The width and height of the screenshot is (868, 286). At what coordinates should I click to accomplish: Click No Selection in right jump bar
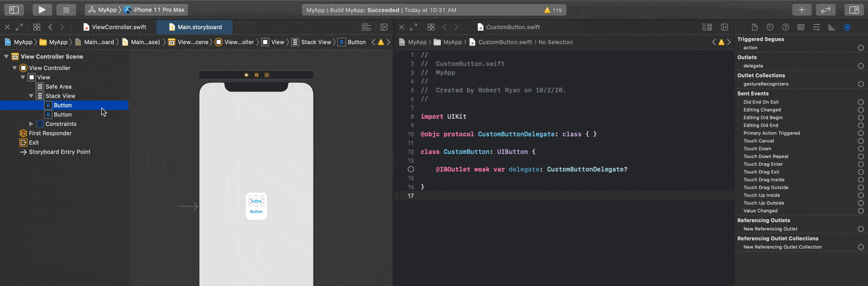pyautogui.click(x=555, y=42)
